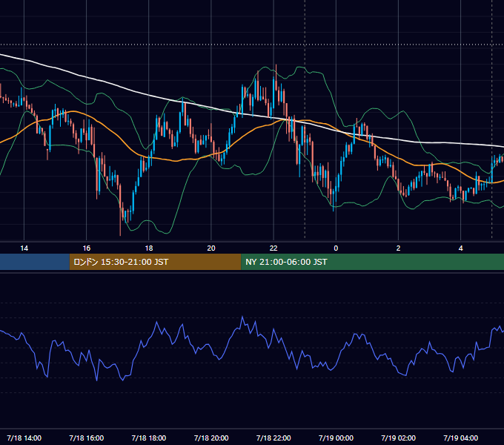
Task: Click the 7/19 02:00 date label
Action: coord(398,438)
